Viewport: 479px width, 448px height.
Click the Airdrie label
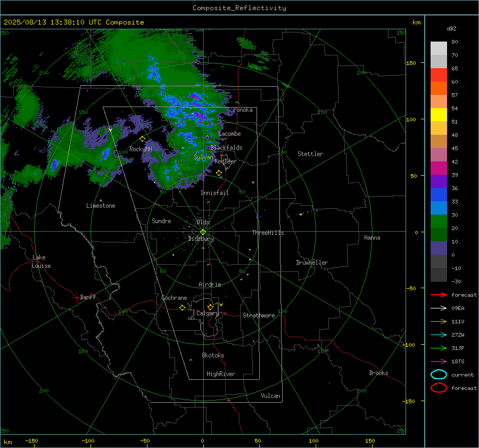pos(210,284)
